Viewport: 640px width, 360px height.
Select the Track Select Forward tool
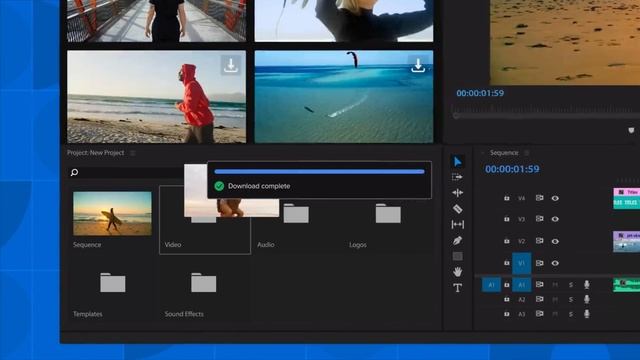458,177
